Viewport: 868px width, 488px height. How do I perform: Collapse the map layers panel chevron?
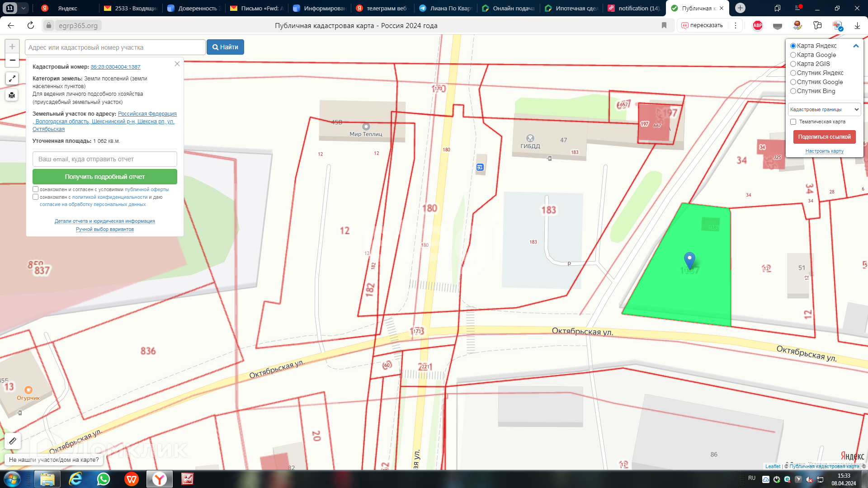(855, 46)
